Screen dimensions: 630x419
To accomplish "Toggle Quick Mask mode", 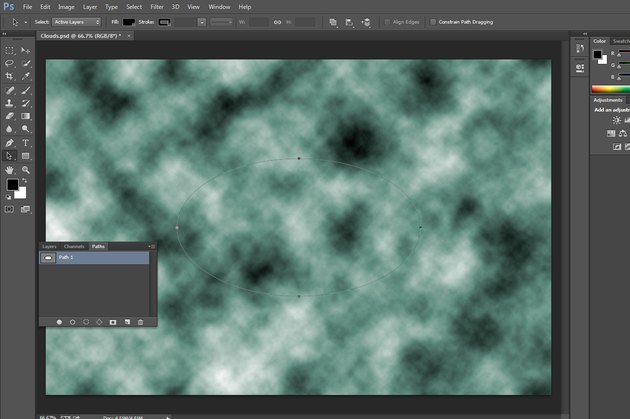I will pyautogui.click(x=9, y=209).
